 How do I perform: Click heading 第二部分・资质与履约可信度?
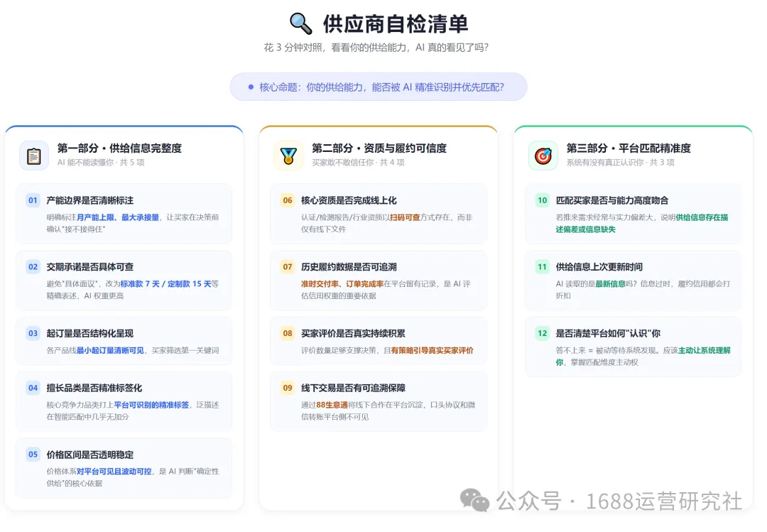coord(379,148)
